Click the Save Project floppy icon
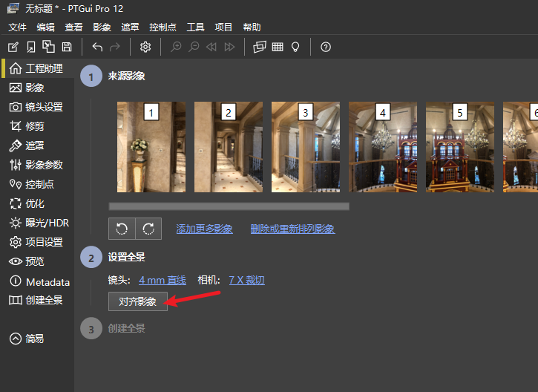 tap(67, 47)
